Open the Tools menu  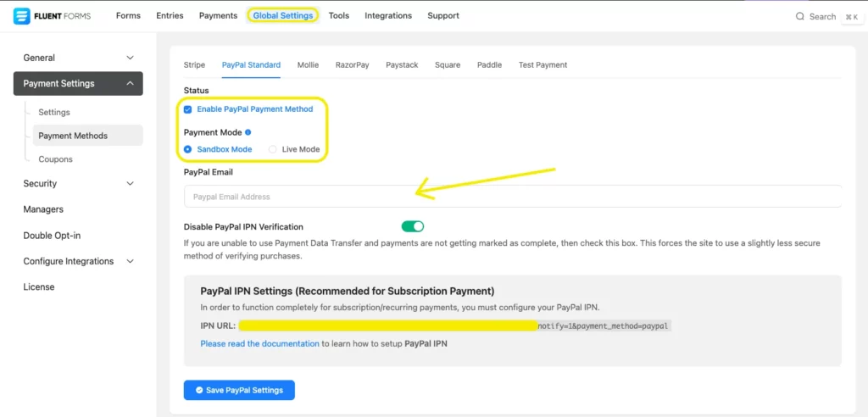pos(339,15)
